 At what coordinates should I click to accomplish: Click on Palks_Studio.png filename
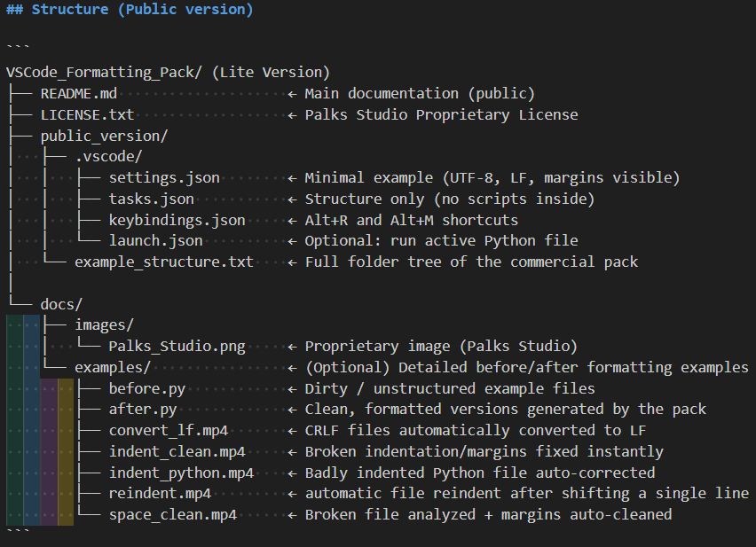coord(177,346)
